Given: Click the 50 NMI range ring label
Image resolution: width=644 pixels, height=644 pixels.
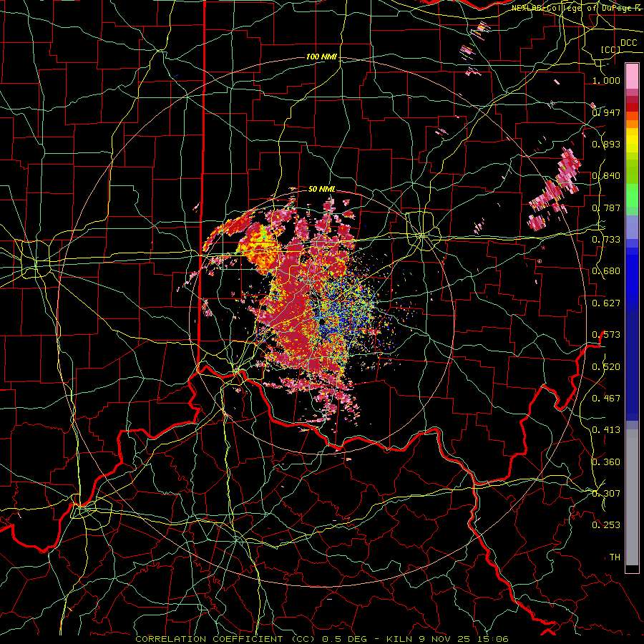Looking at the screenshot, I should [321, 189].
